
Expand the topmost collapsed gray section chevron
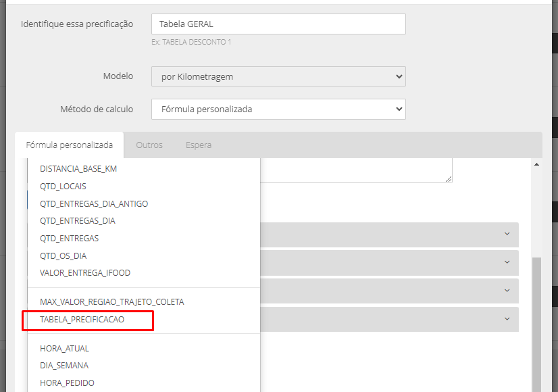point(507,234)
